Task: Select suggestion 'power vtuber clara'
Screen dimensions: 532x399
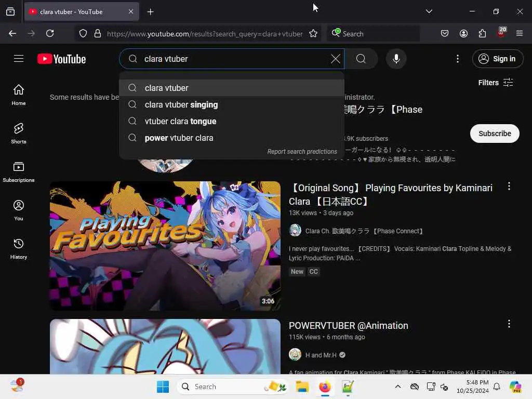Action: point(232,138)
